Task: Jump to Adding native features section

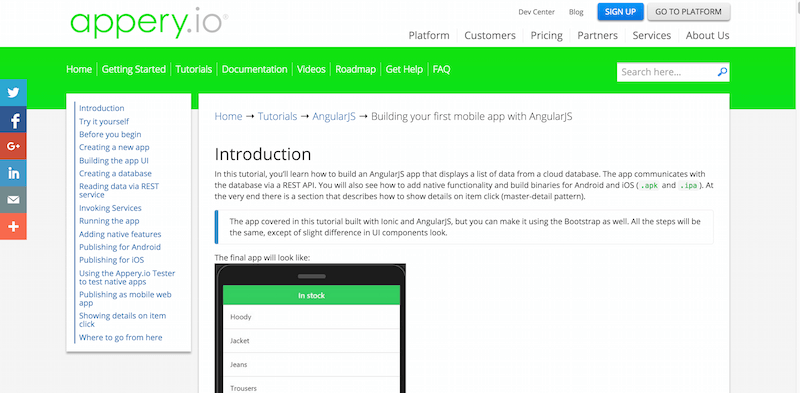Action: point(120,234)
